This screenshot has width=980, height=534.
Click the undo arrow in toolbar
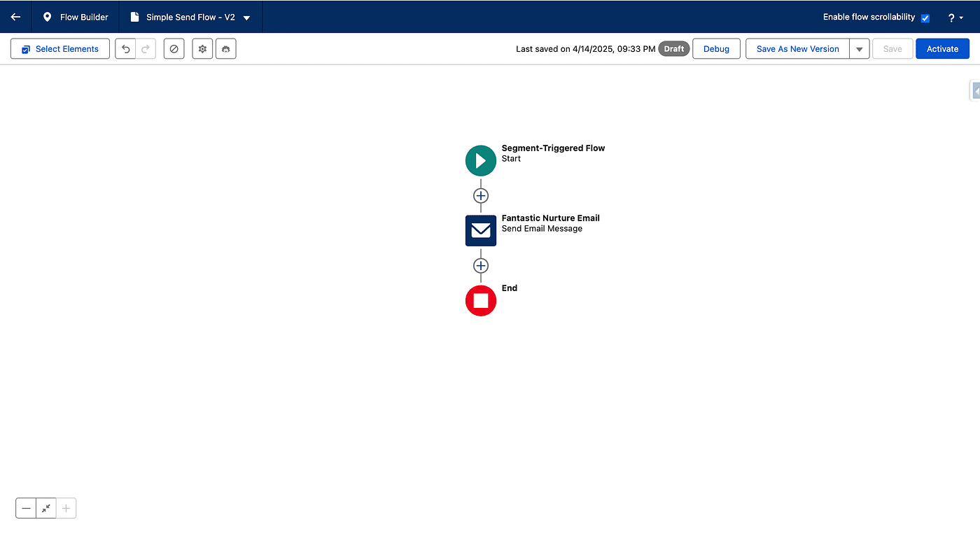pyautogui.click(x=125, y=49)
